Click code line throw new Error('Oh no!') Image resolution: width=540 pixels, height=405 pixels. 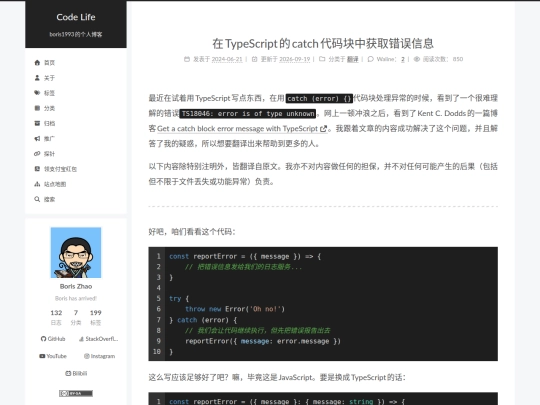[x=235, y=309]
